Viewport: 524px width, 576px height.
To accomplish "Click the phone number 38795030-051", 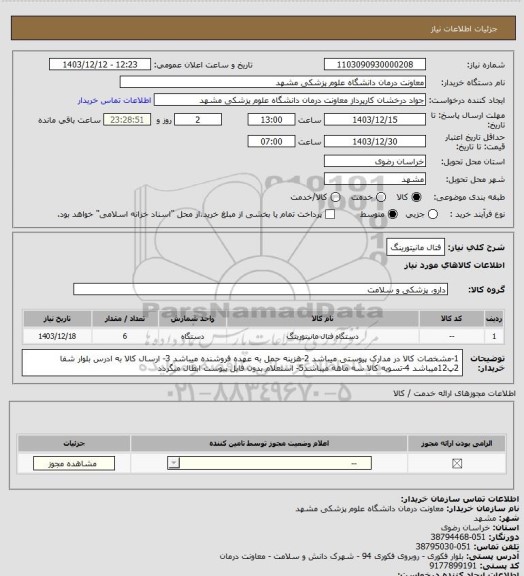I will tap(443, 547).
